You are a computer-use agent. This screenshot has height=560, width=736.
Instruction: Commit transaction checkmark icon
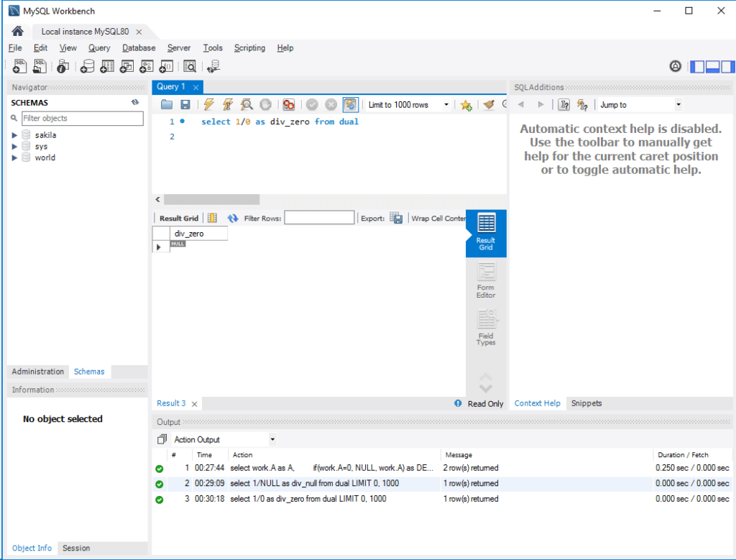[x=312, y=105]
